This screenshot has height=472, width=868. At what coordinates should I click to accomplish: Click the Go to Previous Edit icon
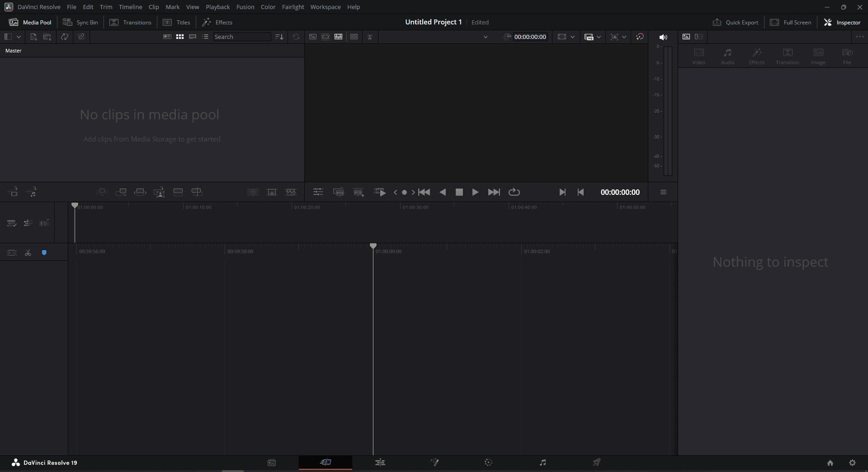click(x=581, y=192)
